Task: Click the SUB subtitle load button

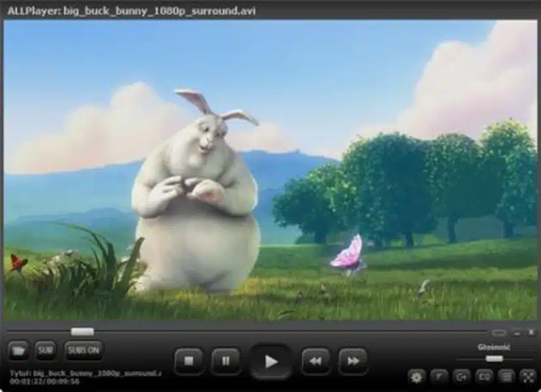Action: (x=46, y=351)
